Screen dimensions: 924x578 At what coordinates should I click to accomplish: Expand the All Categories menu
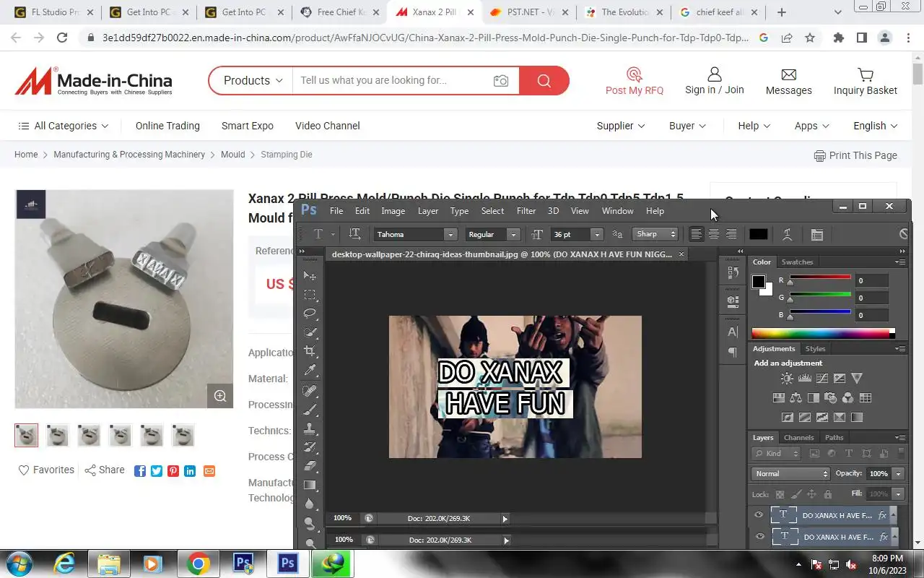coord(64,126)
